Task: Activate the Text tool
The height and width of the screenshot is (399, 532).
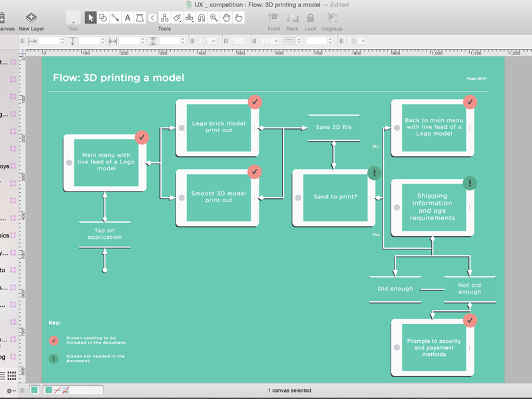Action: [127, 18]
